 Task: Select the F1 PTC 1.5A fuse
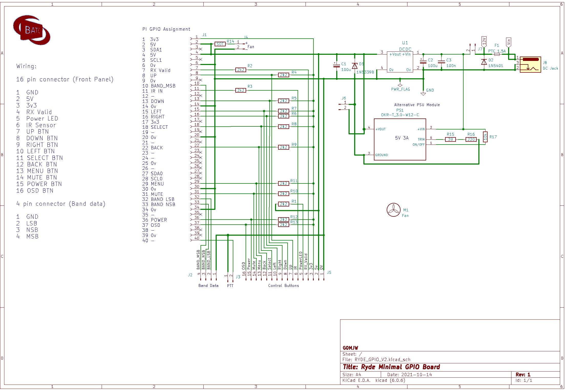click(497, 54)
